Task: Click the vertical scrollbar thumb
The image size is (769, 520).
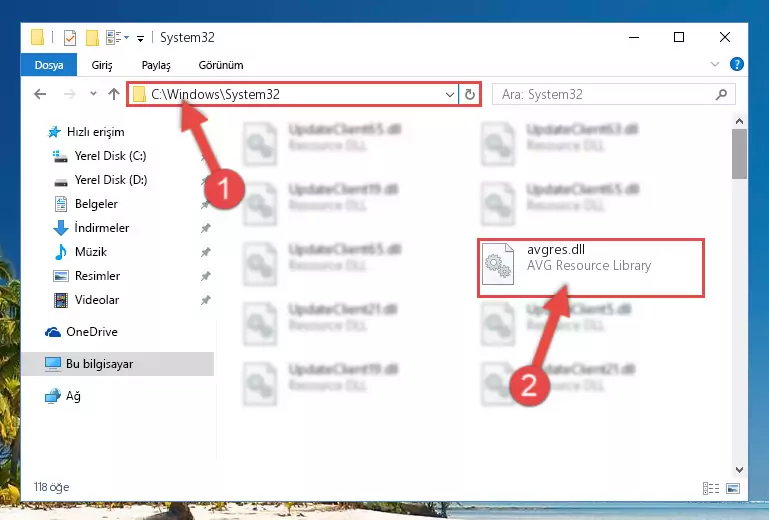Action: [740, 154]
